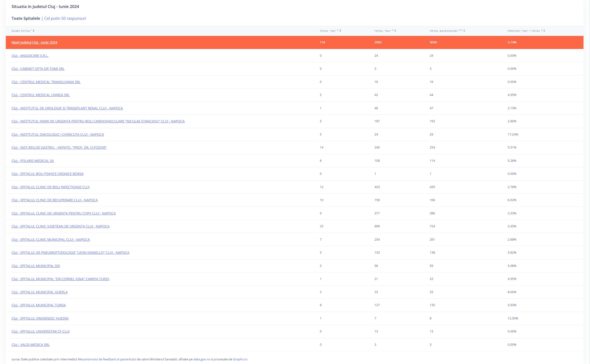Viewport: 590px width, 364px height.
Task: Open Cluj - SPITALUL ORASENESC HUEDIN link
Action: click(40, 318)
